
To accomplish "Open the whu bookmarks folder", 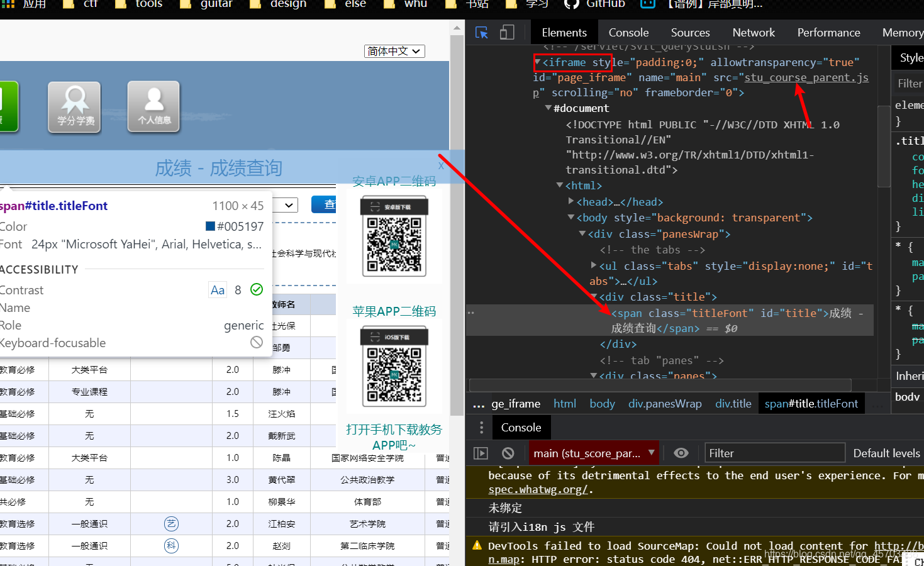I will click(406, 4).
